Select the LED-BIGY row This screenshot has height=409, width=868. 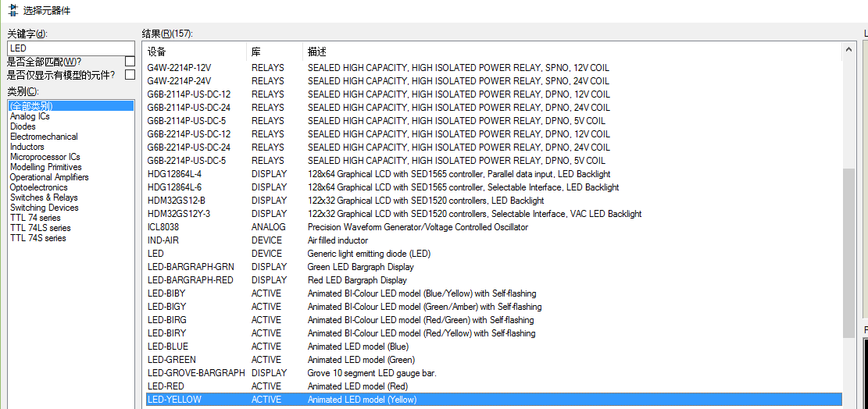[494, 306]
